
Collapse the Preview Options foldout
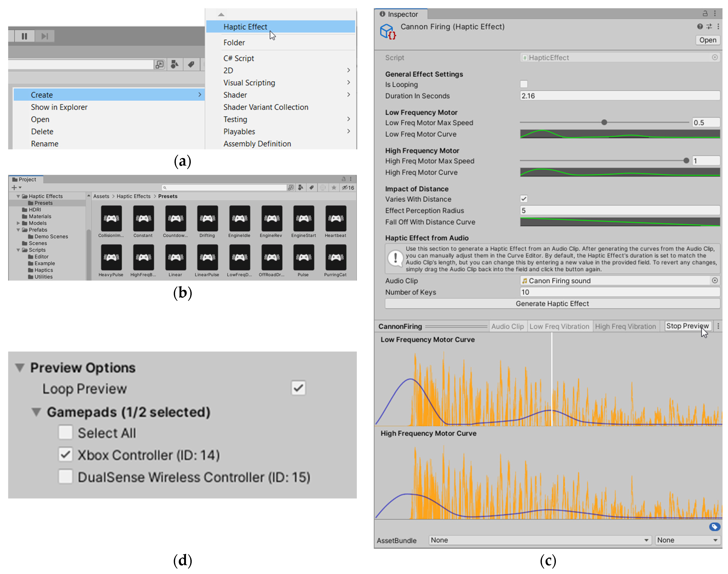pyautogui.click(x=20, y=367)
